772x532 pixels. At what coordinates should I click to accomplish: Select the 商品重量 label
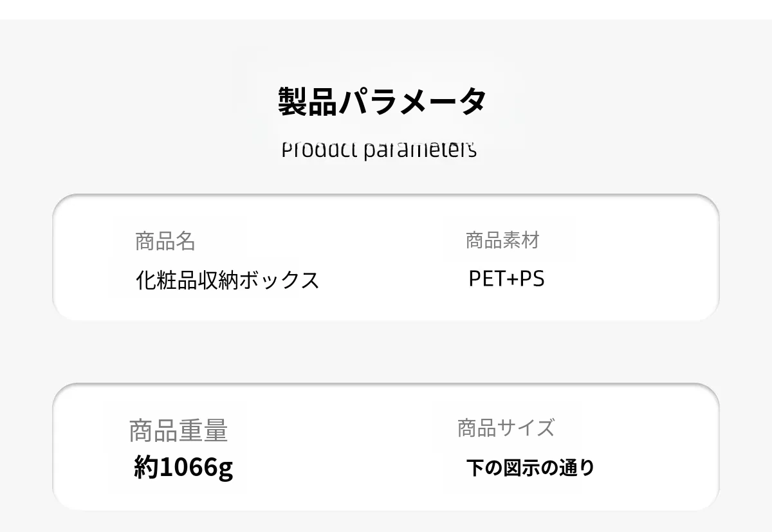click(178, 430)
